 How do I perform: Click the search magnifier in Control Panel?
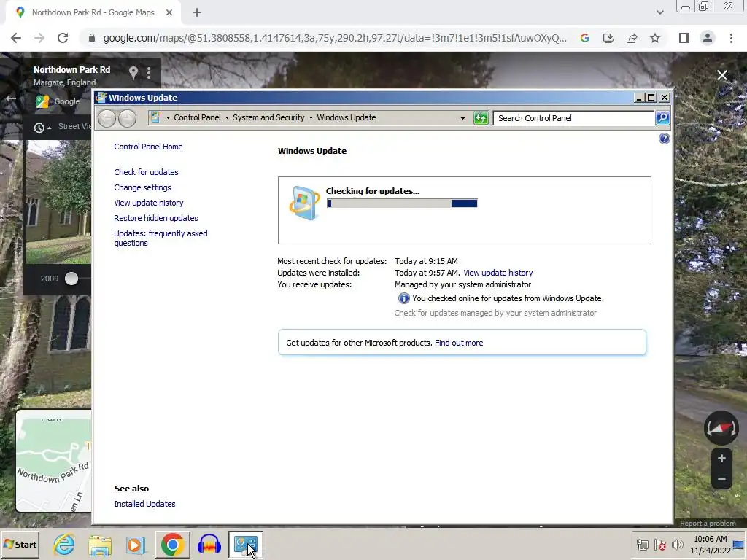(x=662, y=118)
